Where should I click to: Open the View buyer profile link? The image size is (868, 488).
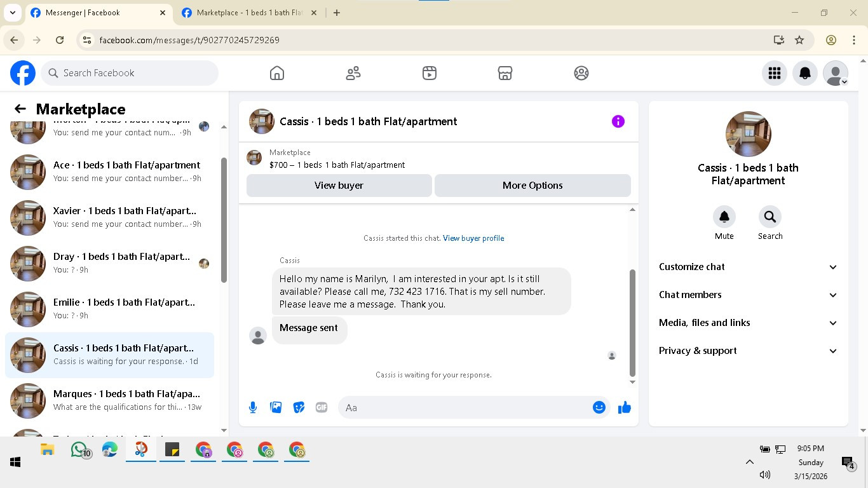pos(473,238)
